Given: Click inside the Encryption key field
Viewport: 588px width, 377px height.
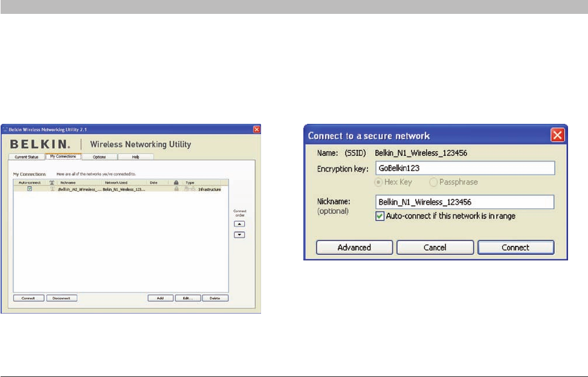Looking at the screenshot, I should tap(465, 169).
